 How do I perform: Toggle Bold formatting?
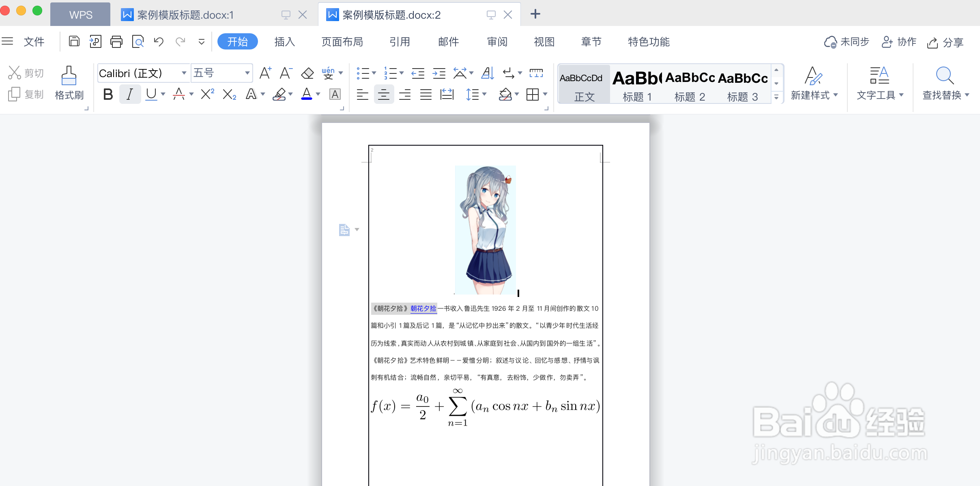(108, 94)
